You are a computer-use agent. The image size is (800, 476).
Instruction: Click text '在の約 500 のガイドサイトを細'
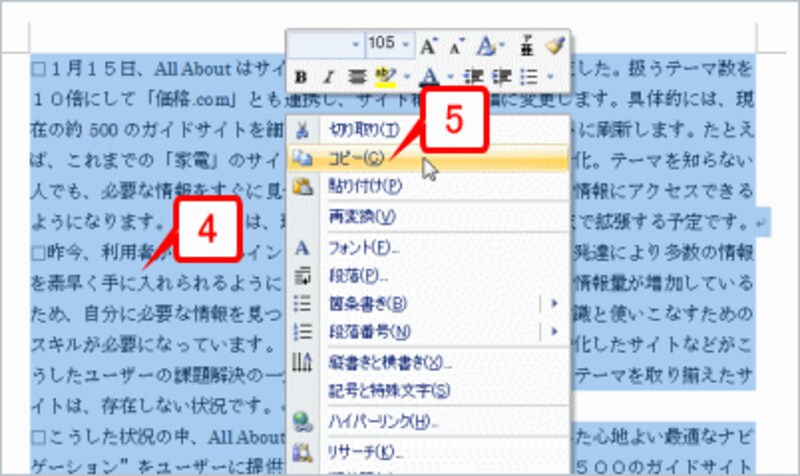click(x=157, y=130)
